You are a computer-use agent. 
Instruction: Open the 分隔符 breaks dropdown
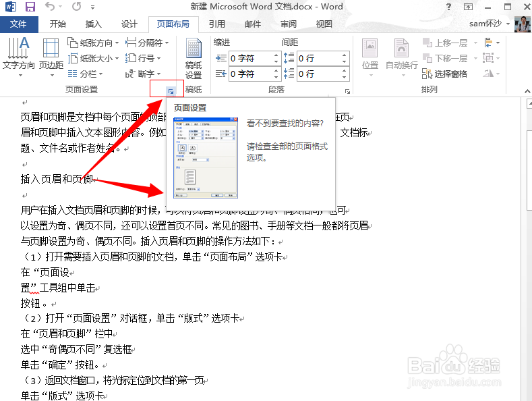coord(147,43)
